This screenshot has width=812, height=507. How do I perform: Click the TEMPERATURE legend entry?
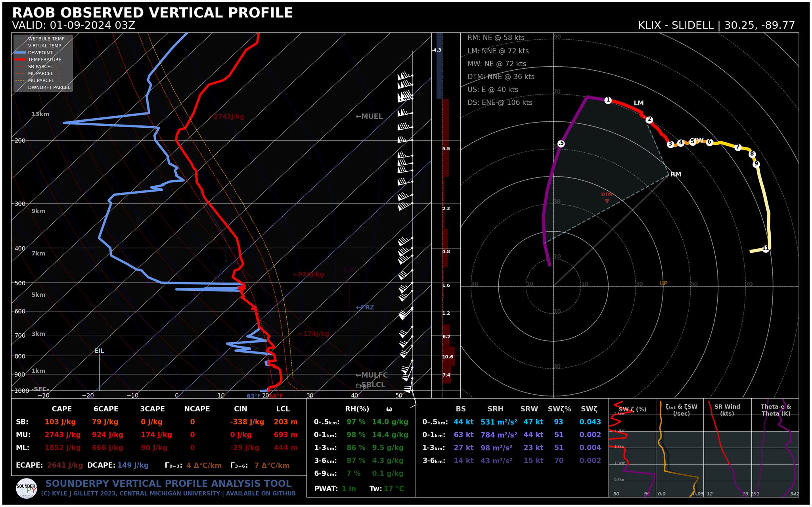point(44,60)
